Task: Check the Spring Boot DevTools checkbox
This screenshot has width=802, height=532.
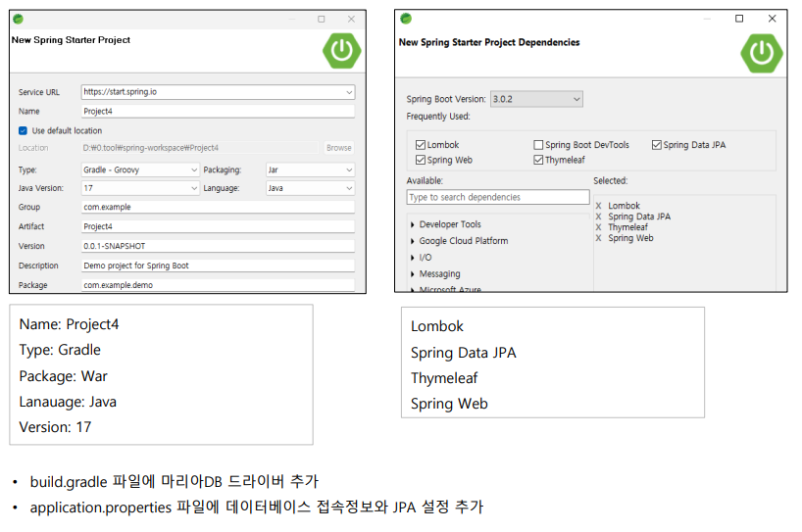Action: [x=538, y=145]
